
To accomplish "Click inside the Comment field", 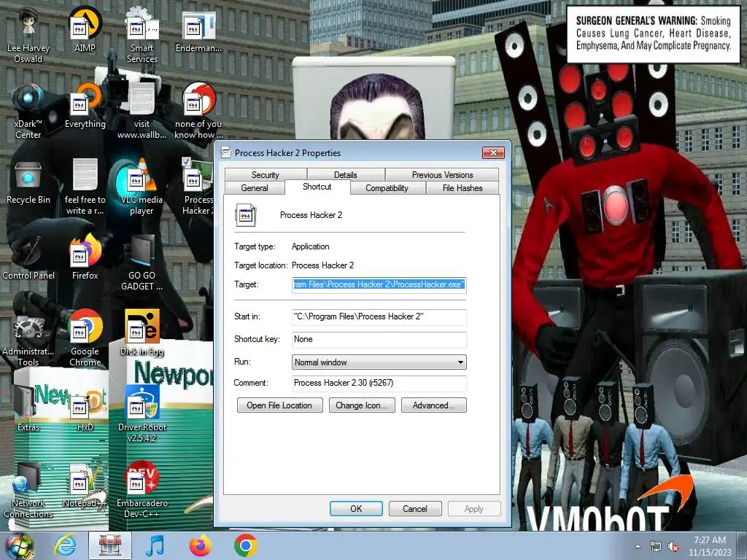I will click(x=379, y=384).
